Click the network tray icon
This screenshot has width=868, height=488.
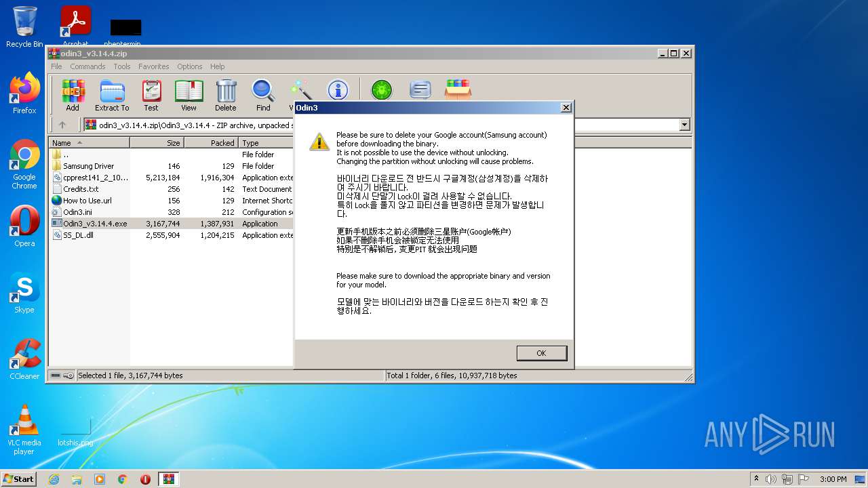(788, 479)
